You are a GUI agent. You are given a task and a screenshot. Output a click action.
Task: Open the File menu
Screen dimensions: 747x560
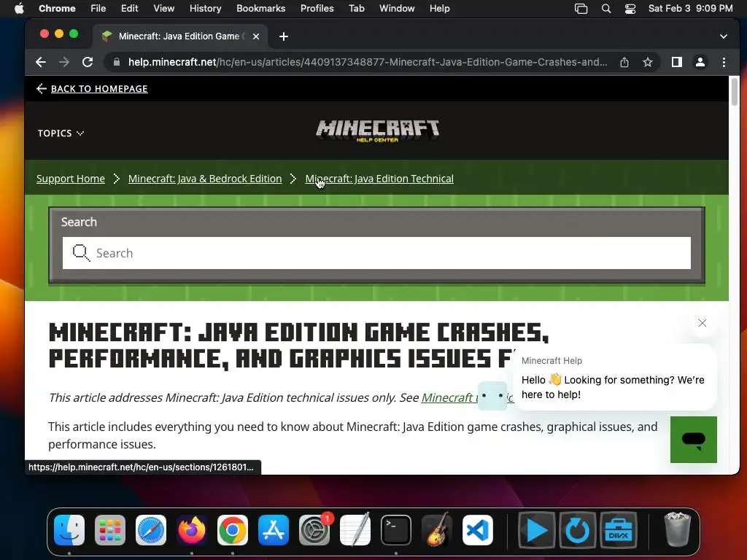(98, 9)
